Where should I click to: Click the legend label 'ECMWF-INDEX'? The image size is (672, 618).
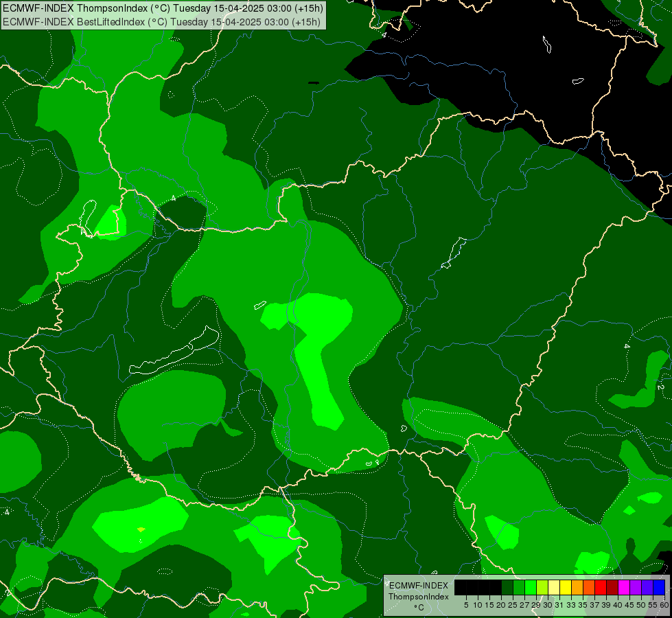click(418, 586)
